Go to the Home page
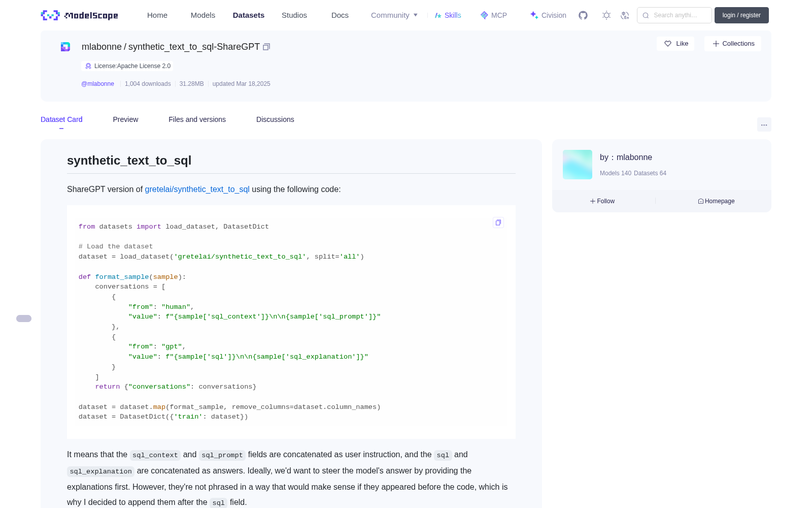The width and height of the screenshot is (812, 508). (157, 15)
